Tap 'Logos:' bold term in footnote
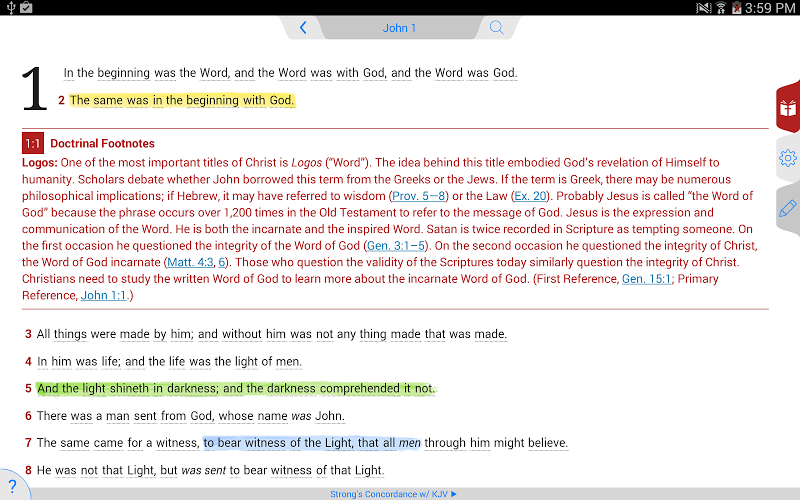This screenshot has width=800, height=500. (x=40, y=163)
